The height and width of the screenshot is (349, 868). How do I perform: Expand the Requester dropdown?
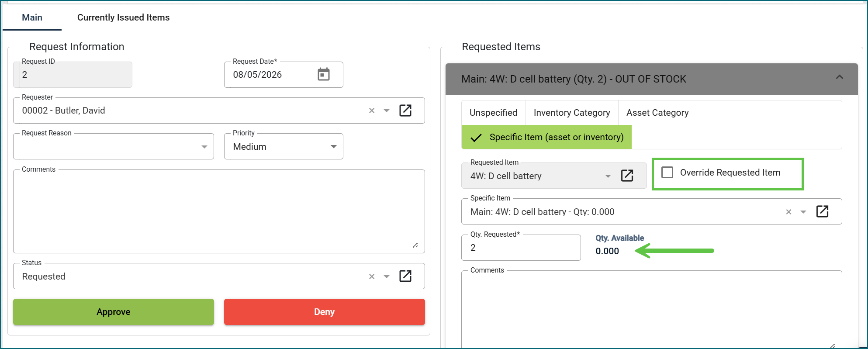(387, 111)
